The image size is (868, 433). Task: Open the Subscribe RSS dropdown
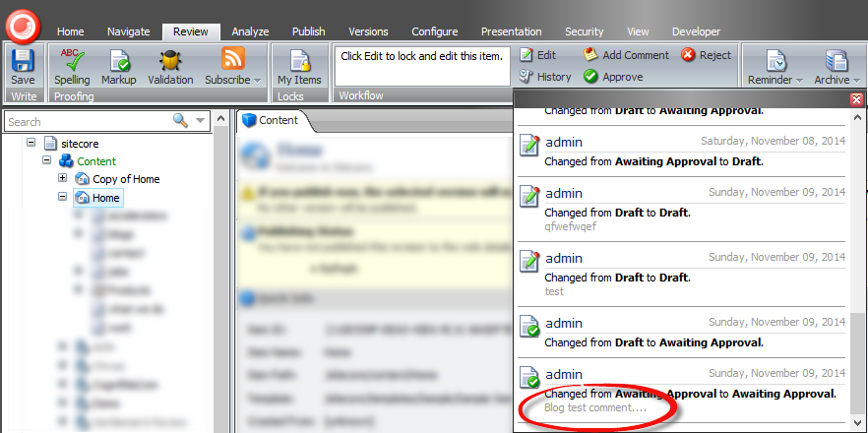[x=233, y=65]
